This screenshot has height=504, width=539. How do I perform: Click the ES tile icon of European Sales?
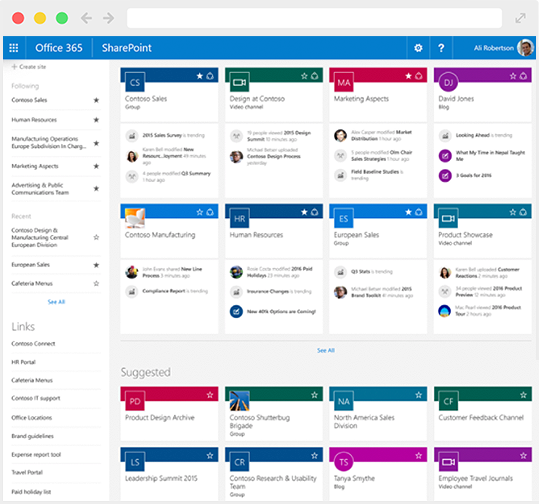click(x=344, y=218)
